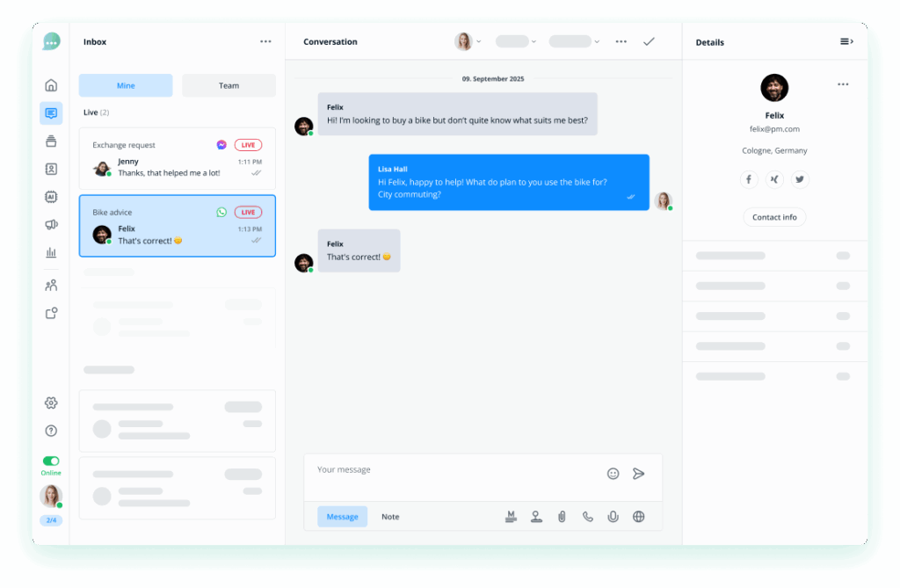Open the AI chatbot icon in sidebar
Viewport: 900px width, 588px height.
(51, 197)
